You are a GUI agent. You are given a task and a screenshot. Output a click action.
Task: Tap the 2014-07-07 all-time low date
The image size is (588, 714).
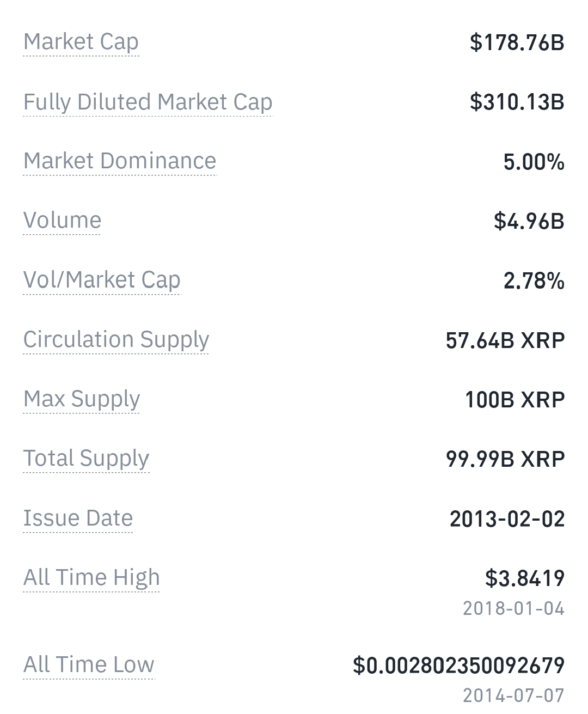pos(513,695)
